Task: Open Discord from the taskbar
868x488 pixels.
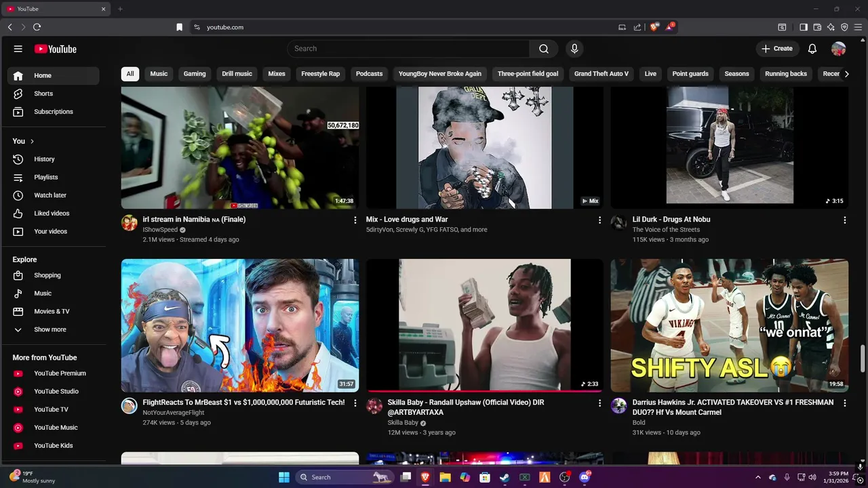Action: (x=585, y=477)
